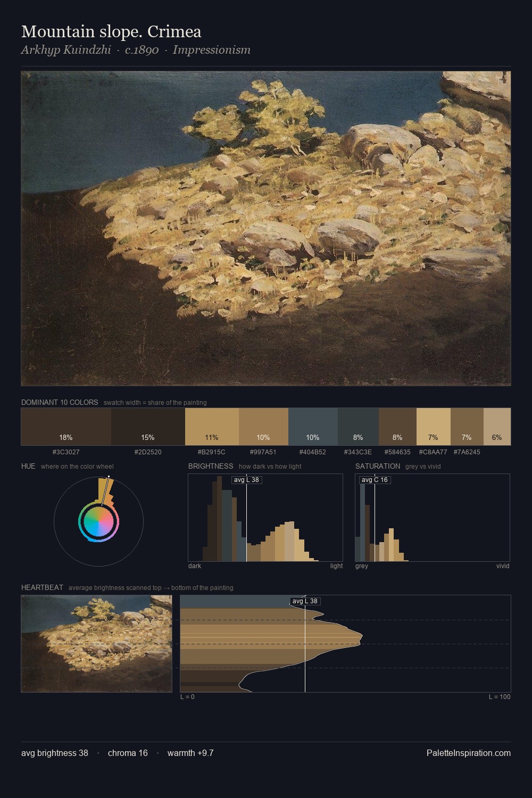Open the PaletteInspiration.com link
532x798 pixels.
469,753
